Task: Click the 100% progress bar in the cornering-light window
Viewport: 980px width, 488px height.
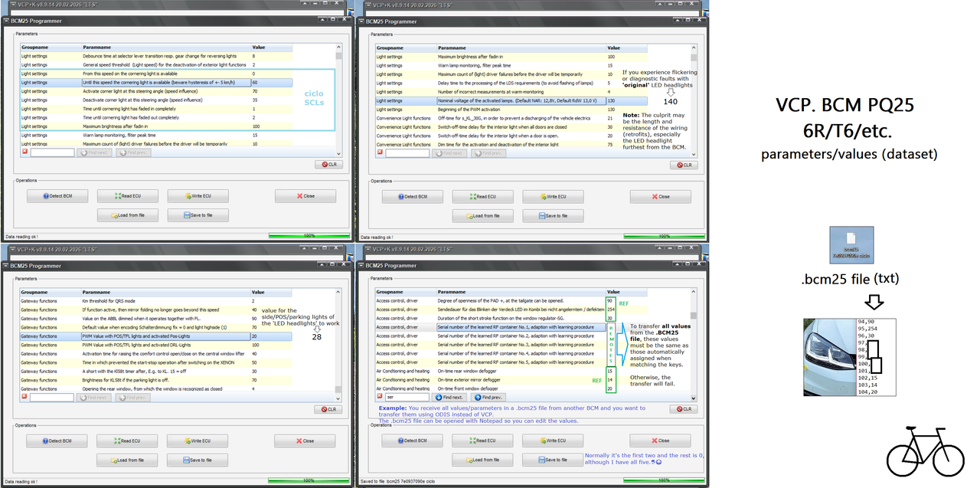Action: pyautogui.click(x=310, y=236)
